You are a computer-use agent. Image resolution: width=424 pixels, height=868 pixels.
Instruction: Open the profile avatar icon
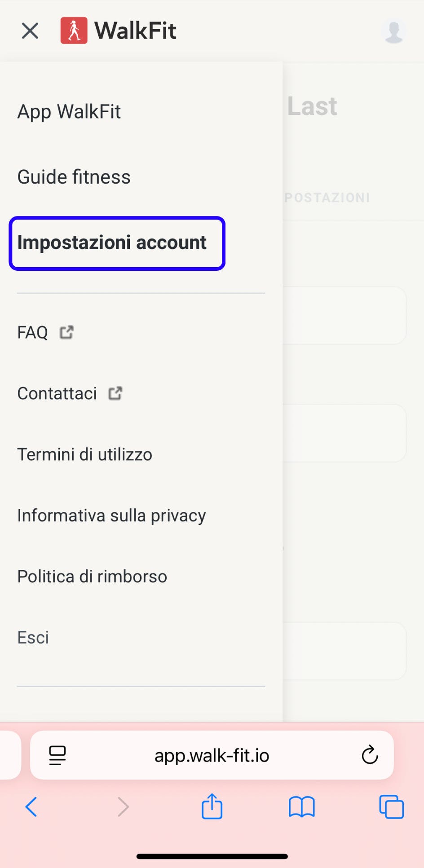[x=393, y=31]
